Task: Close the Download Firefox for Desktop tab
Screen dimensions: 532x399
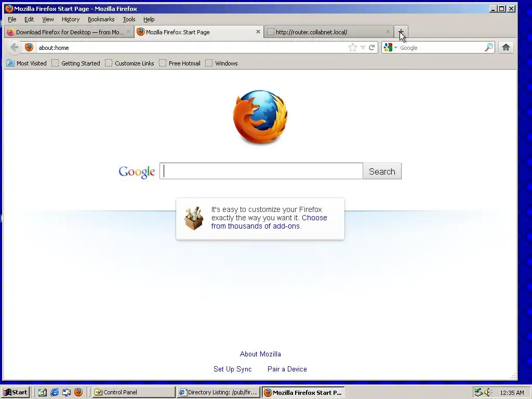Action: (x=128, y=32)
